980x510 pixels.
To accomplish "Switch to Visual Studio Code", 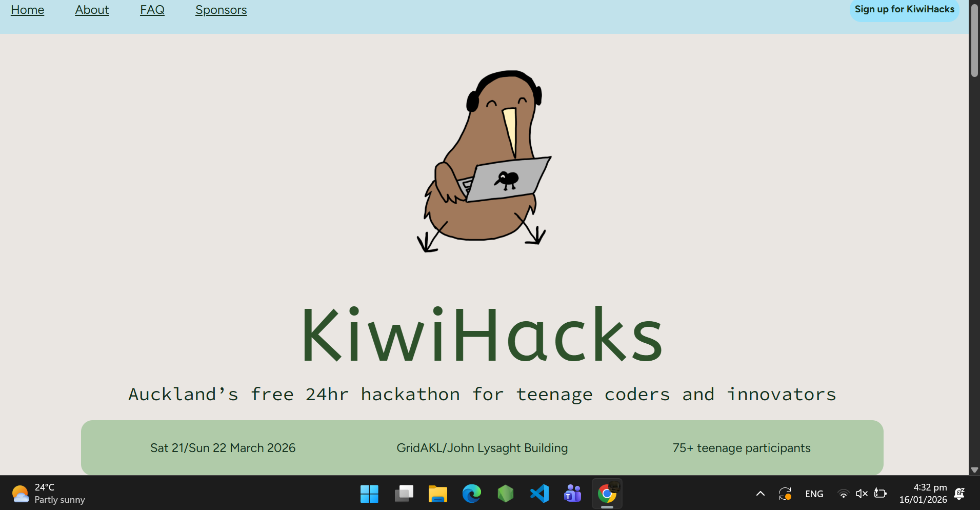I will click(539, 494).
